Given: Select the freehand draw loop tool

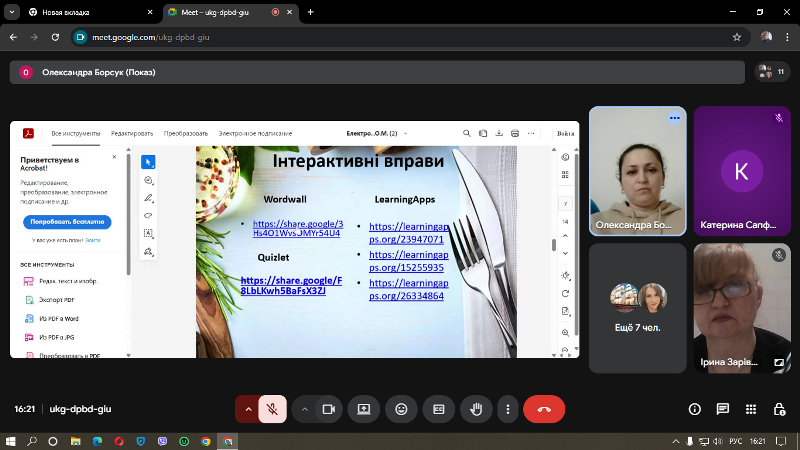Looking at the screenshot, I should [x=148, y=215].
